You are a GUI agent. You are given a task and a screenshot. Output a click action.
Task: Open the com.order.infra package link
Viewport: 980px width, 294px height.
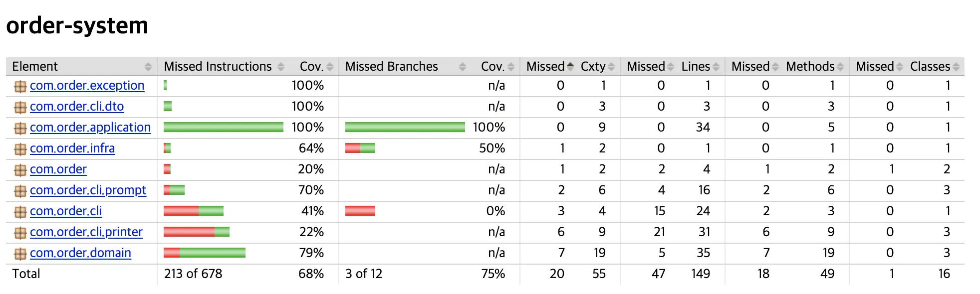tap(72, 148)
